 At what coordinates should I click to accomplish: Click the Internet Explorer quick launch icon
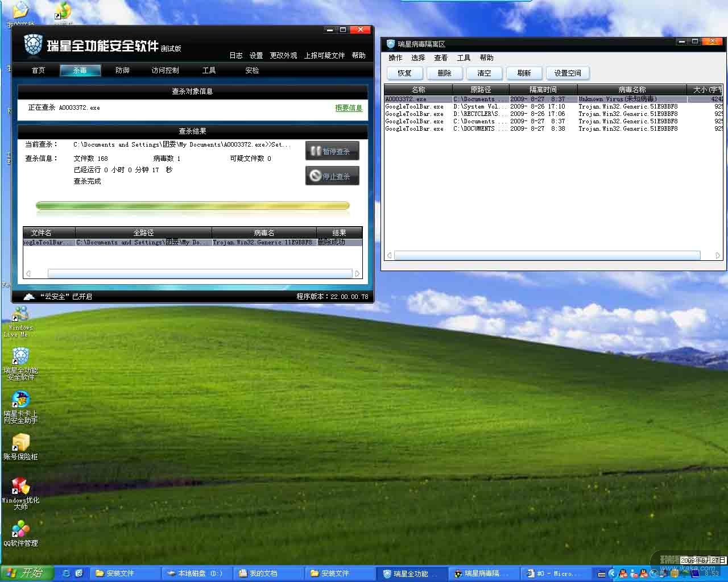66,573
